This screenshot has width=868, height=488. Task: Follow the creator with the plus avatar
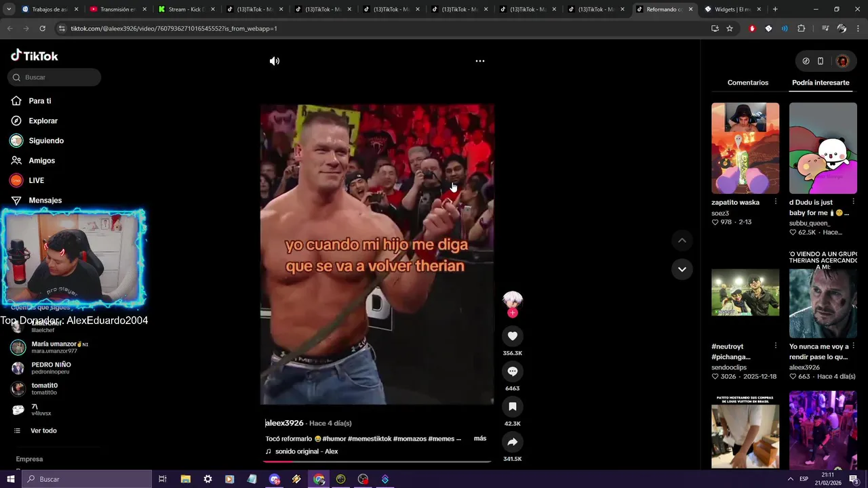[513, 312]
